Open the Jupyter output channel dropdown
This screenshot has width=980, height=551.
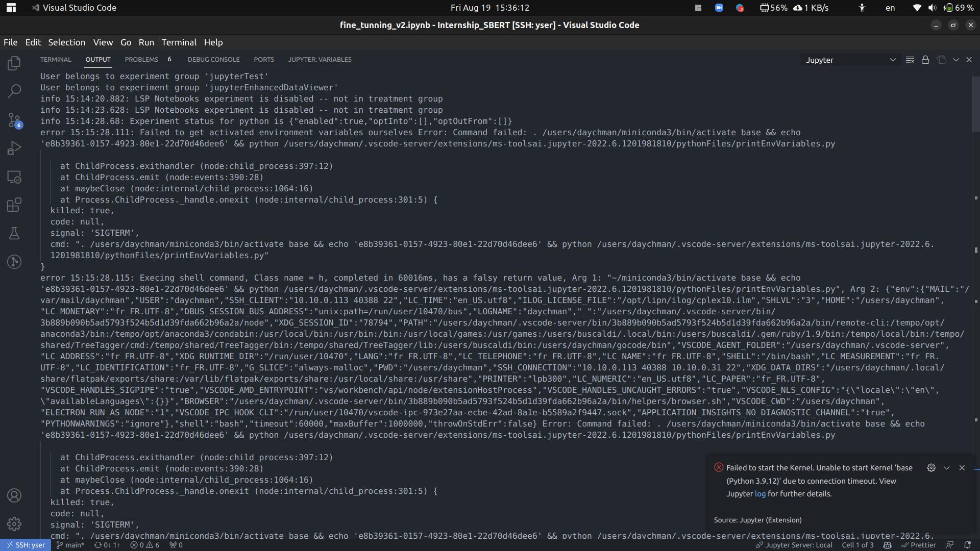click(850, 60)
